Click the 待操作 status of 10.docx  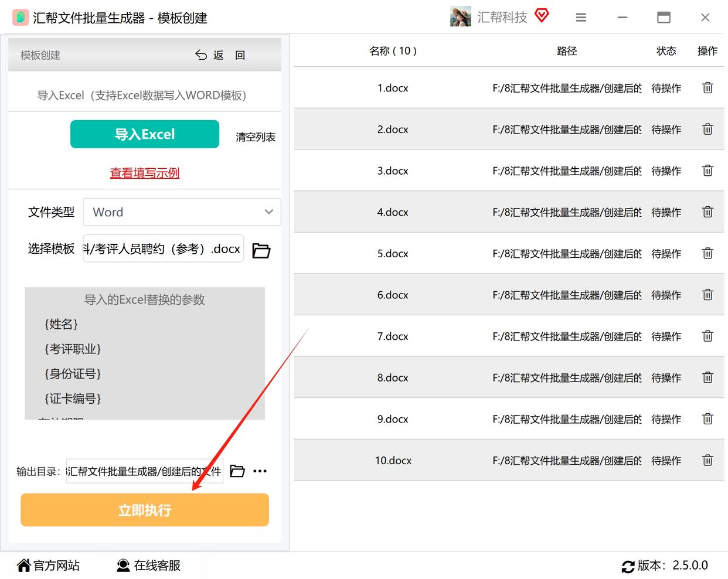(666, 461)
